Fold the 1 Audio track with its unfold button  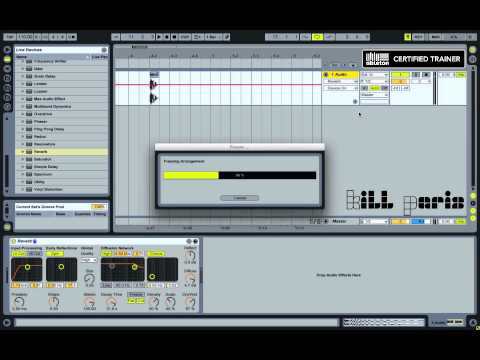pyautogui.click(x=326, y=75)
